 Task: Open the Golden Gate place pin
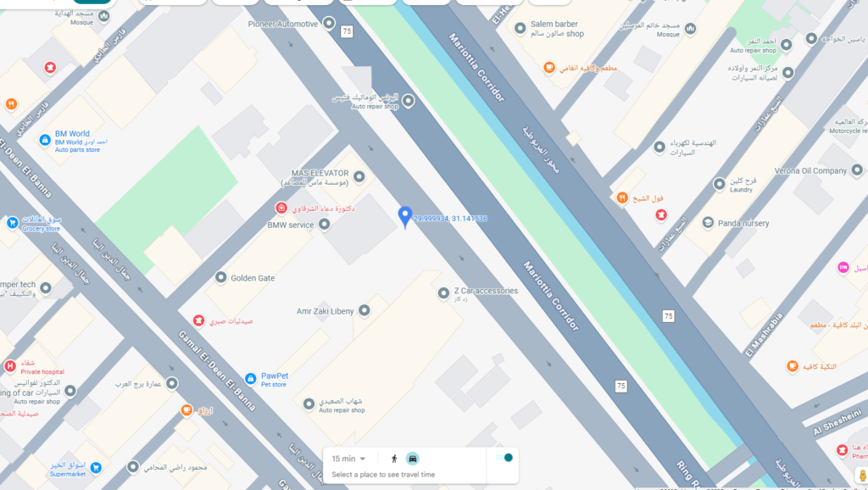[x=221, y=277]
